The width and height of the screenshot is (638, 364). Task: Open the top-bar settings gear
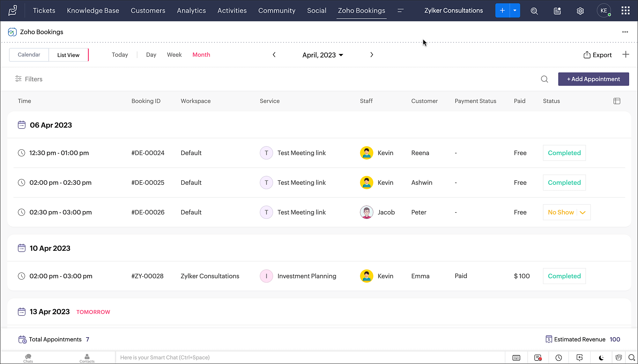(x=580, y=11)
